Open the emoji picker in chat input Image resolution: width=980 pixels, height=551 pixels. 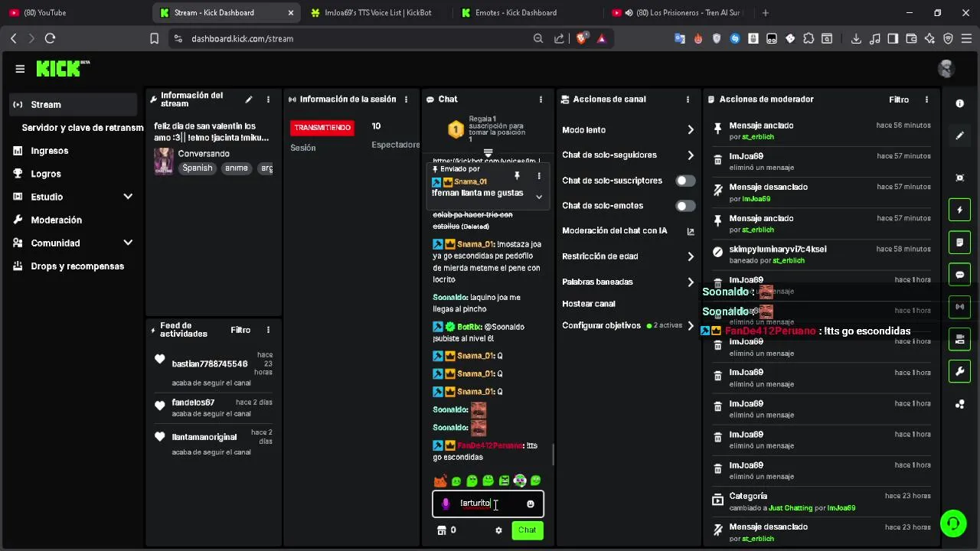coord(531,504)
